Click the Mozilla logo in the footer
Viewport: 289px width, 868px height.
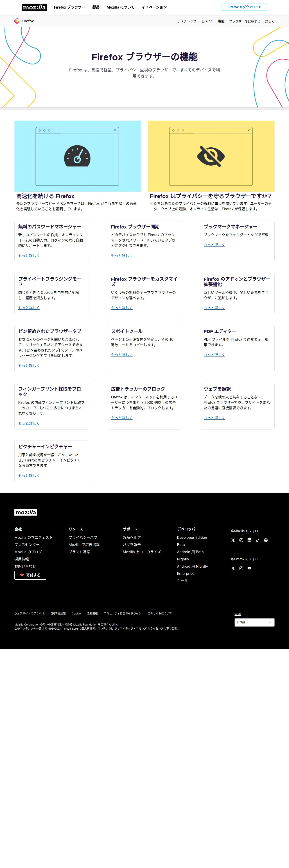(x=26, y=512)
